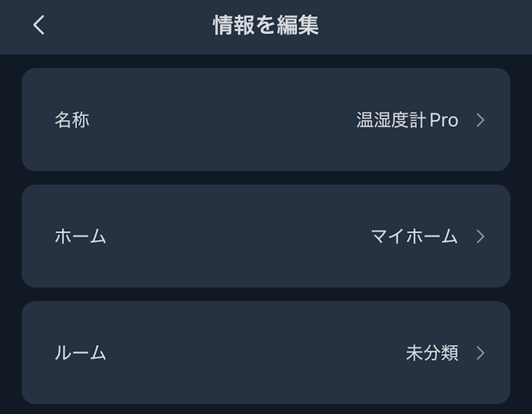Click the ホーム label text
Screen dimensions: 532x414
point(80,236)
